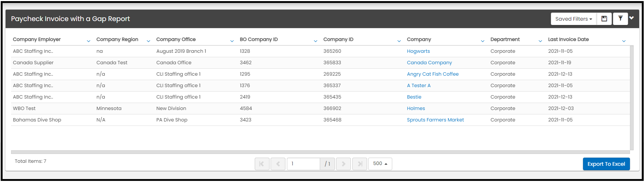Sort by Company ID column header
This screenshot has width=644, height=182.
coord(338,40)
